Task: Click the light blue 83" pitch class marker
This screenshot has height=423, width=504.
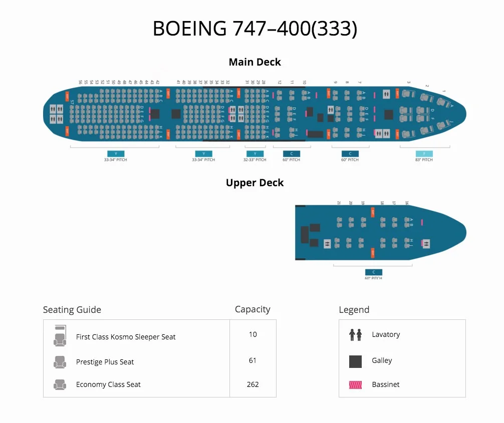Action: [x=424, y=154]
